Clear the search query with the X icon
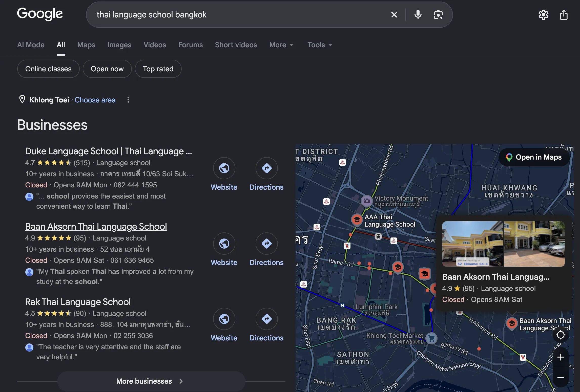The height and width of the screenshot is (392, 580). click(x=394, y=15)
